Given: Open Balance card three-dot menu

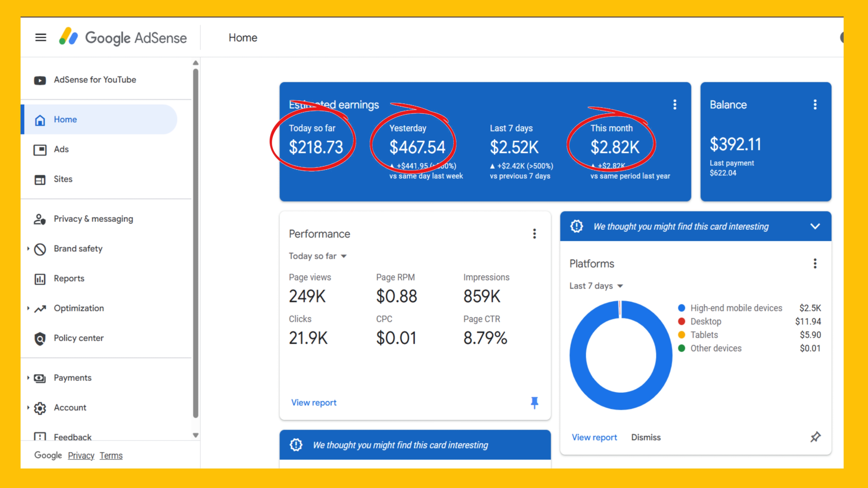Looking at the screenshot, I should click(815, 105).
